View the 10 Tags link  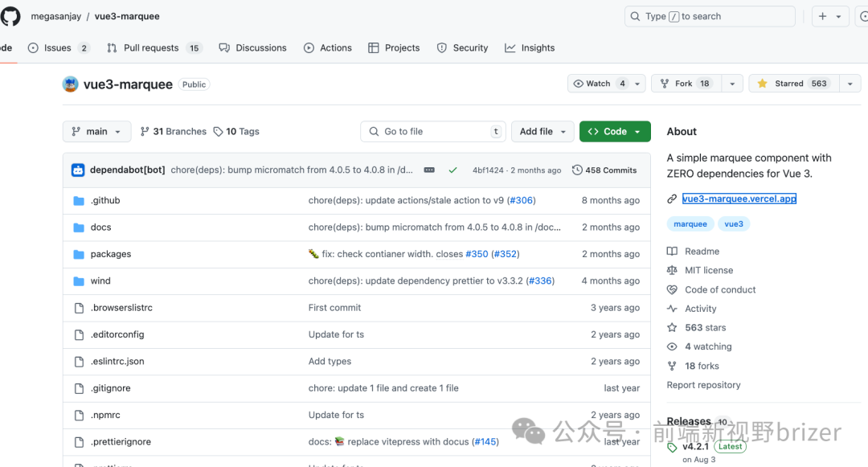(236, 131)
